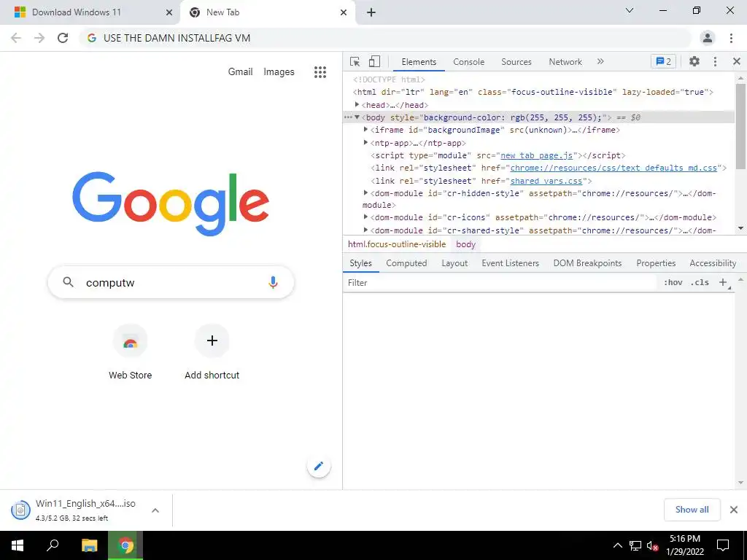Close the Download Windows 11 tab
Screen dimensions: 747x560
pyautogui.click(x=169, y=13)
